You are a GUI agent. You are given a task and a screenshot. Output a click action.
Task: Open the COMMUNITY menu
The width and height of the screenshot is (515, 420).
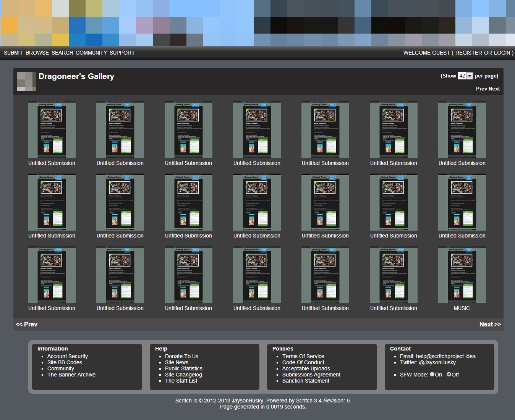(x=91, y=53)
